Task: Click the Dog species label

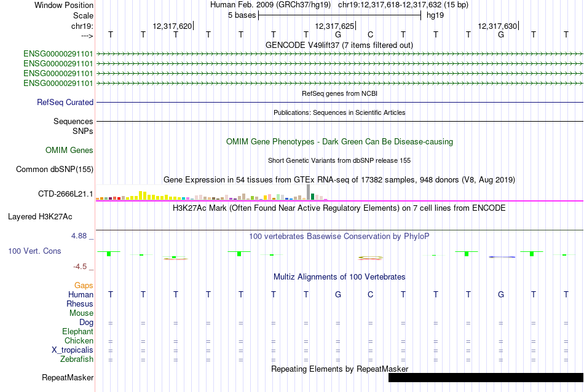Action: coord(86,323)
